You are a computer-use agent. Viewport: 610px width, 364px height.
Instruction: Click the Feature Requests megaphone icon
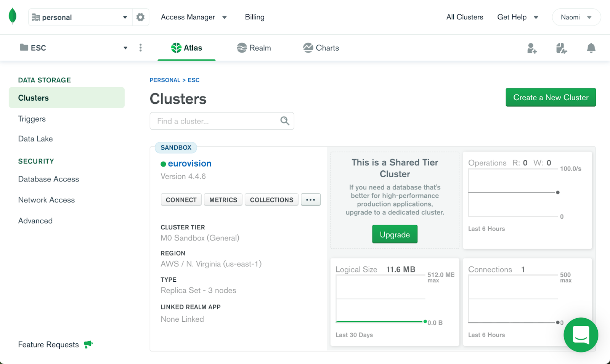[88, 344]
